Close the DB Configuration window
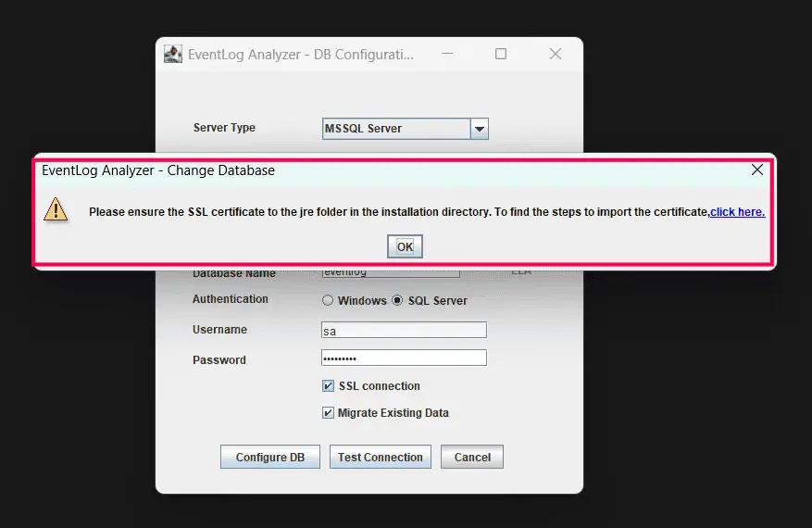Screen dimensions: 812x528 coord(556,54)
